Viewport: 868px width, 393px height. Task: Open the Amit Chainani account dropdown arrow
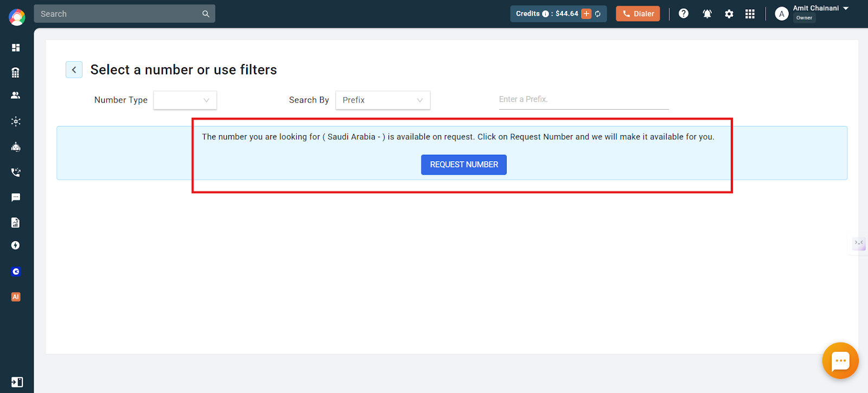click(846, 8)
